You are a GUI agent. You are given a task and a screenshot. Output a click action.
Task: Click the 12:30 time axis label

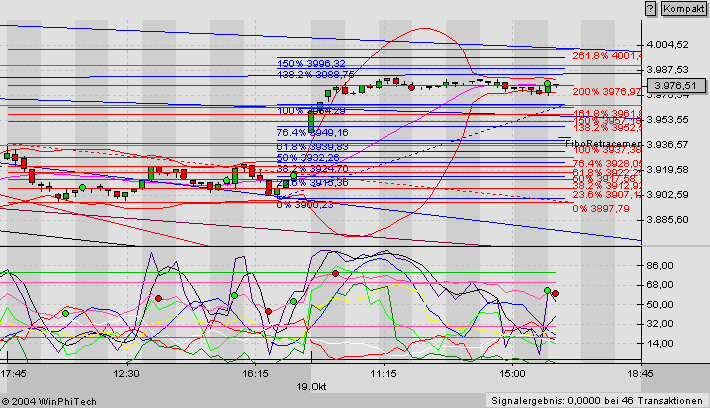(126, 373)
